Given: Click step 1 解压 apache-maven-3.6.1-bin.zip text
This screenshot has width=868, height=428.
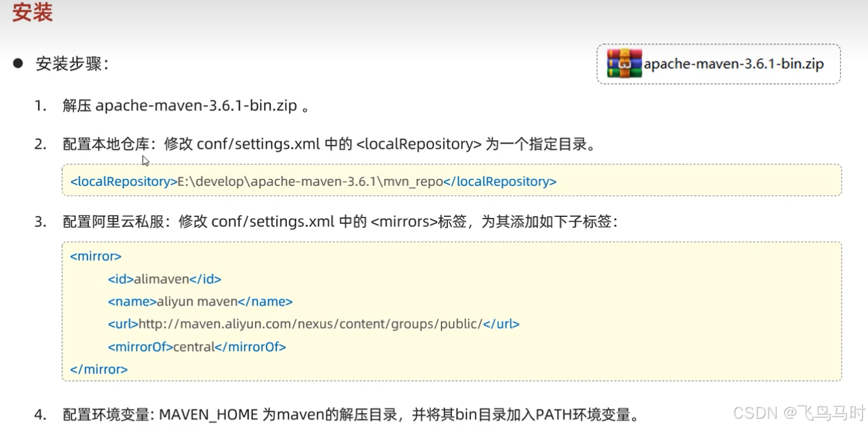Looking at the screenshot, I should pyautogui.click(x=186, y=106).
